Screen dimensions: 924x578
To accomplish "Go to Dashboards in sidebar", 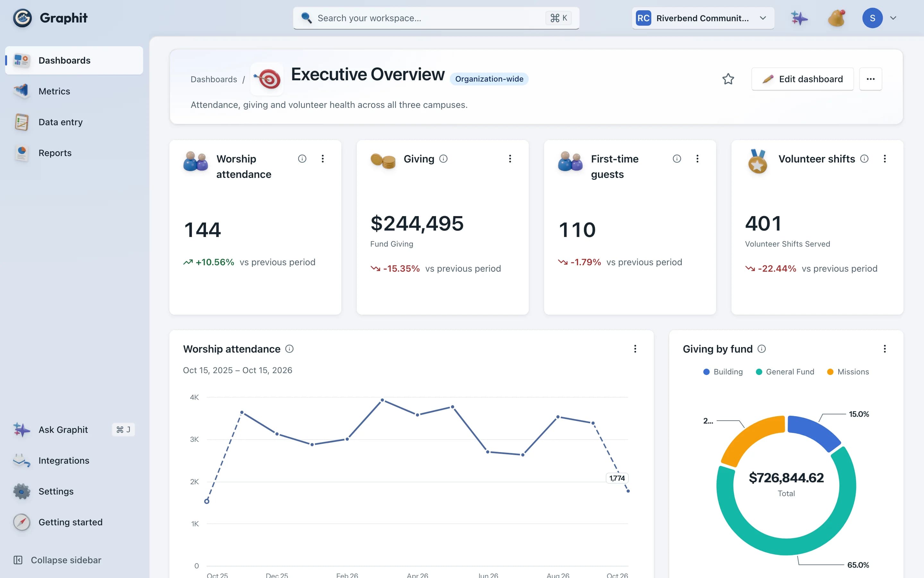I will tap(74, 60).
